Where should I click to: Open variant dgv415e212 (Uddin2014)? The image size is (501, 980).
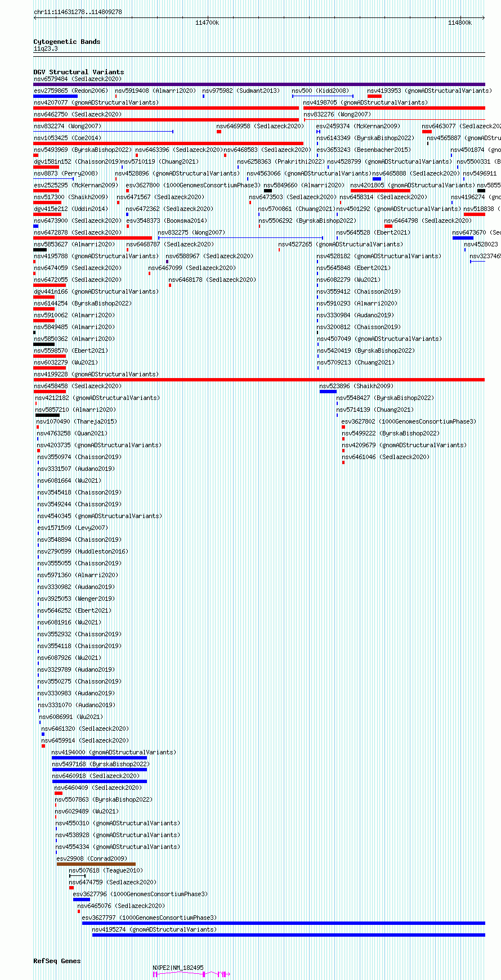pos(71,209)
